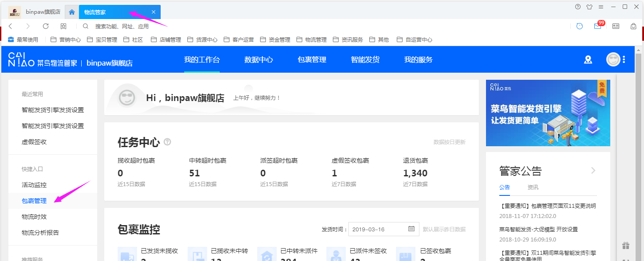Open the 资讯服务 bookmark folder
The width and height of the screenshot is (644, 261).
coord(348,39)
